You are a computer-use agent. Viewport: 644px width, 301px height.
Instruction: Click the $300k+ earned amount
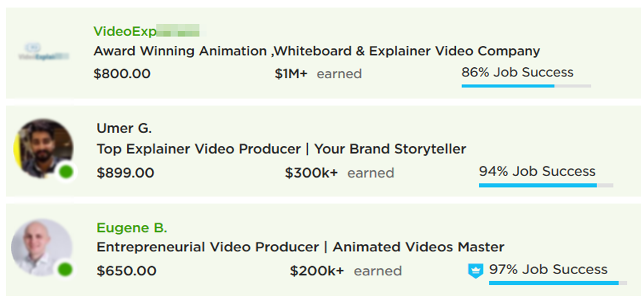312,173
